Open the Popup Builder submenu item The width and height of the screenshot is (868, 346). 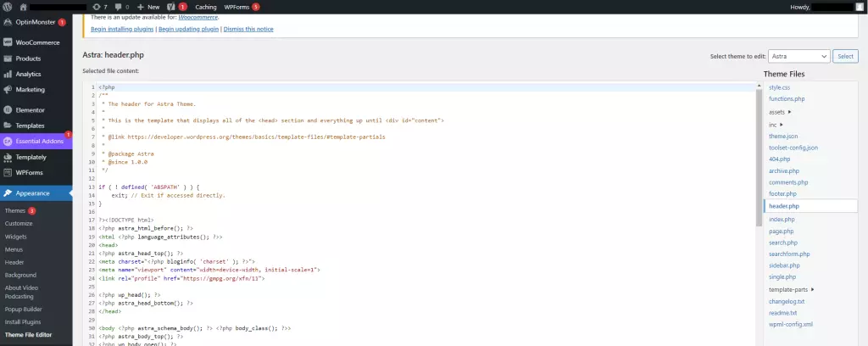tap(23, 310)
